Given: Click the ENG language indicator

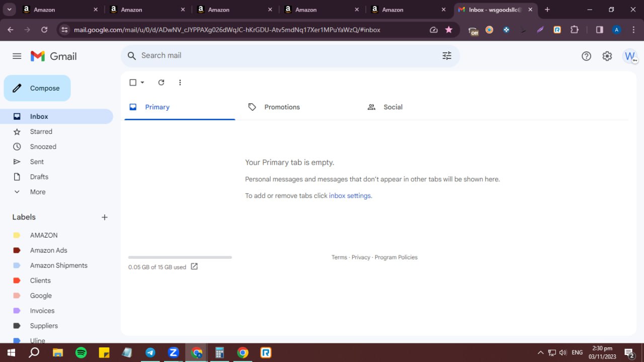Looking at the screenshot, I should coord(577,352).
